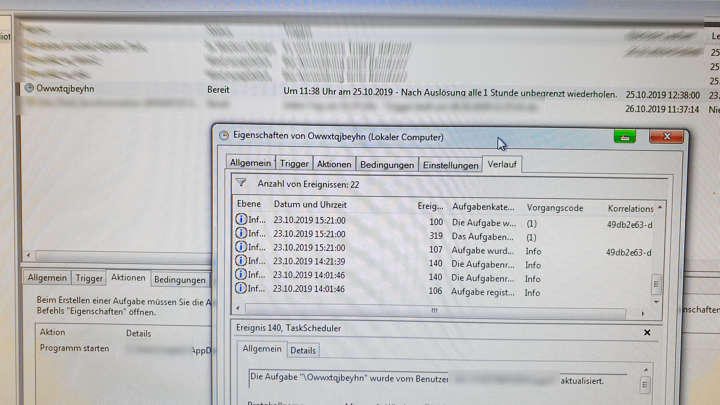This screenshot has width=720, height=405.
Task: Select the event row with ID 100
Action: click(444, 222)
